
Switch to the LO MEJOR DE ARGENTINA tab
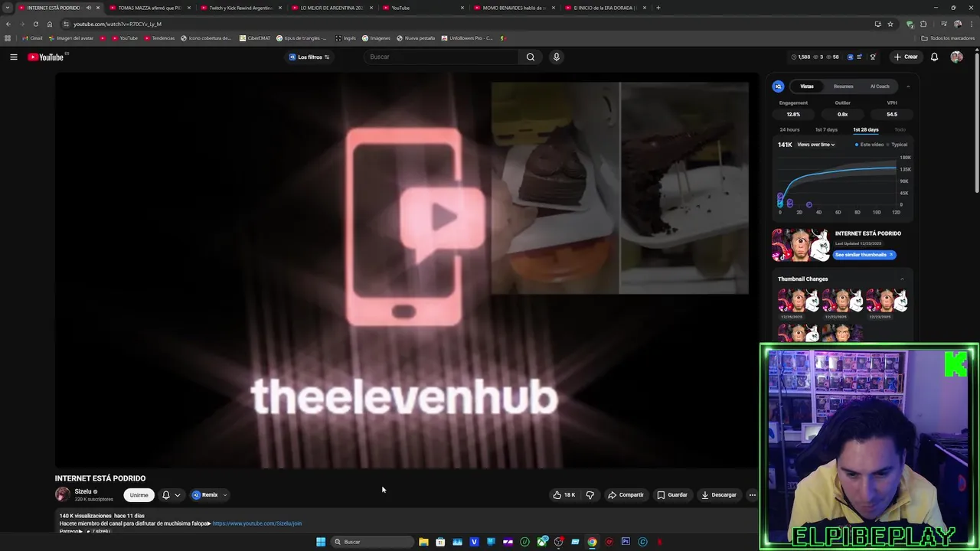332,8
